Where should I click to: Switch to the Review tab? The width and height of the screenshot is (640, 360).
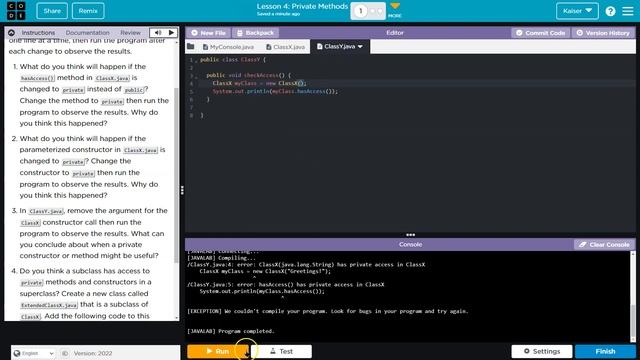pos(130,33)
